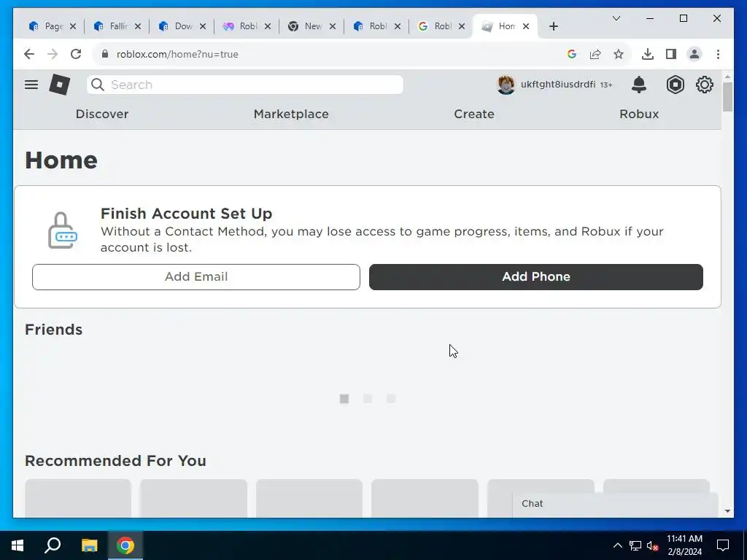Open the Chrome three-dot menu
The image size is (747, 560).
[718, 54]
